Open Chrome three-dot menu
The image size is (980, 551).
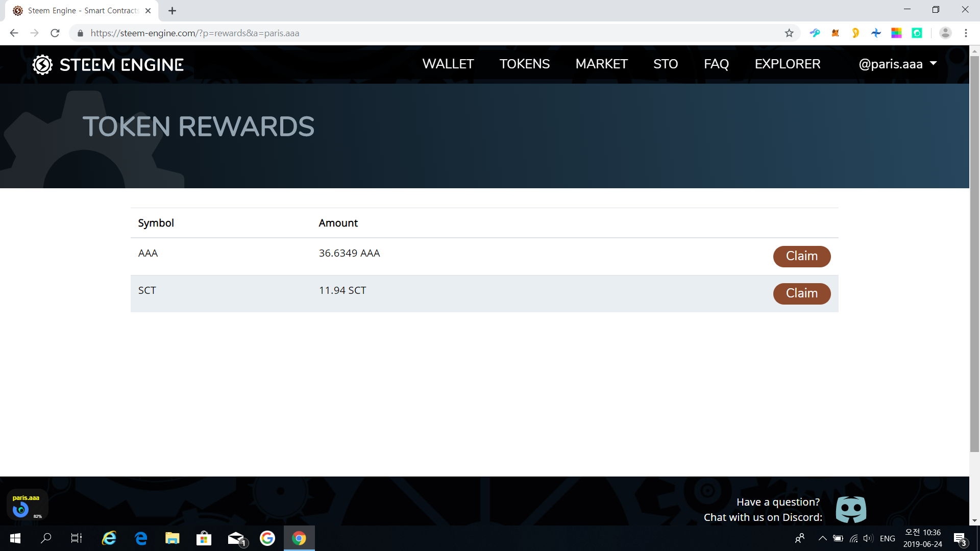click(x=966, y=33)
